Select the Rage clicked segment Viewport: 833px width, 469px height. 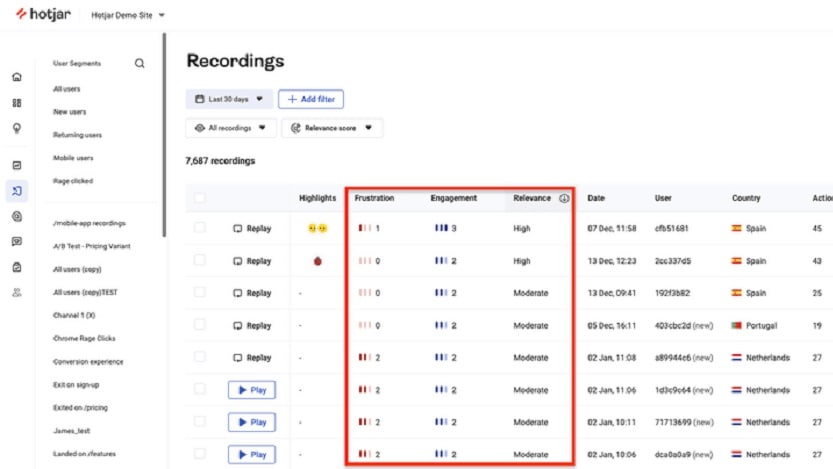click(x=73, y=181)
